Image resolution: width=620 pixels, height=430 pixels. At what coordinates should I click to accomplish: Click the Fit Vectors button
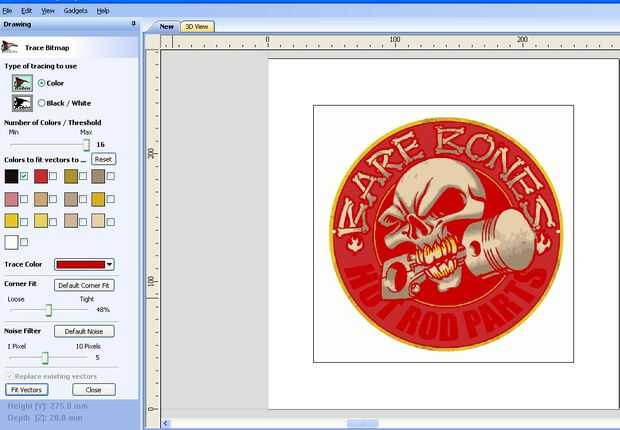point(26,390)
